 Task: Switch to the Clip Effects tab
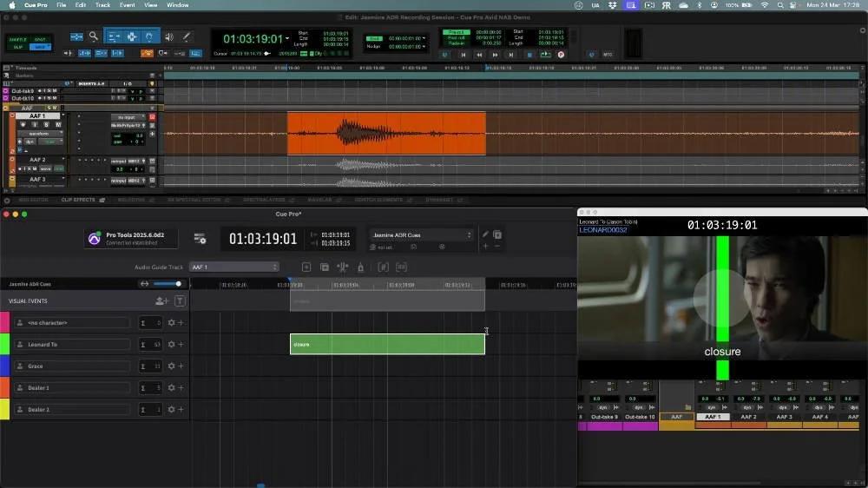(x=78, y=200)
